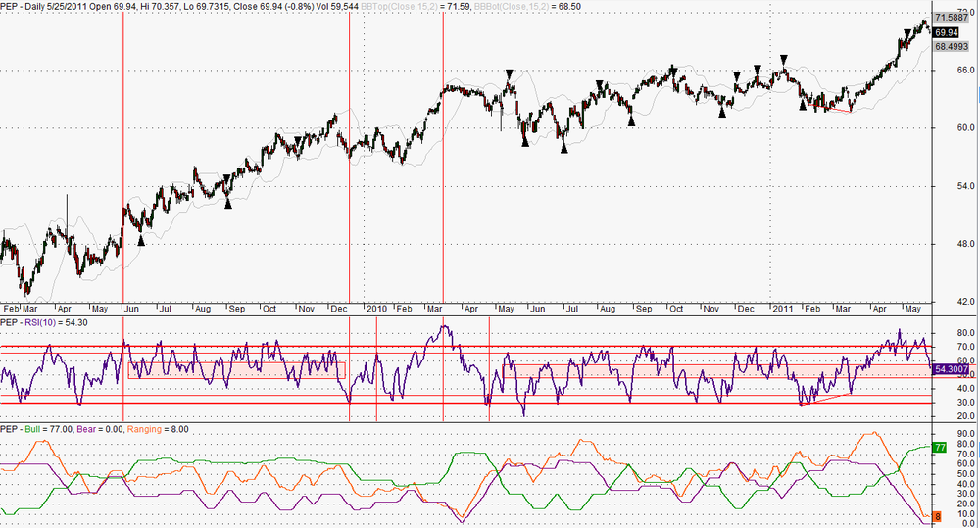Select the BBBot(Close,15,2) = 68.50 legend label
Image resolution: width=980 pixels, height=528 pixels.
coord(527,6)
